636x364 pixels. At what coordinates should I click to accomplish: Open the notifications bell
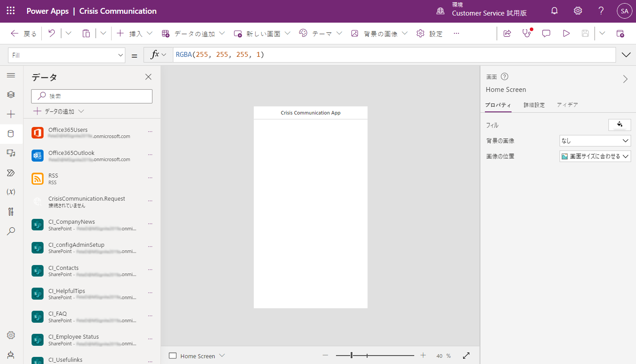coord(554,11)
